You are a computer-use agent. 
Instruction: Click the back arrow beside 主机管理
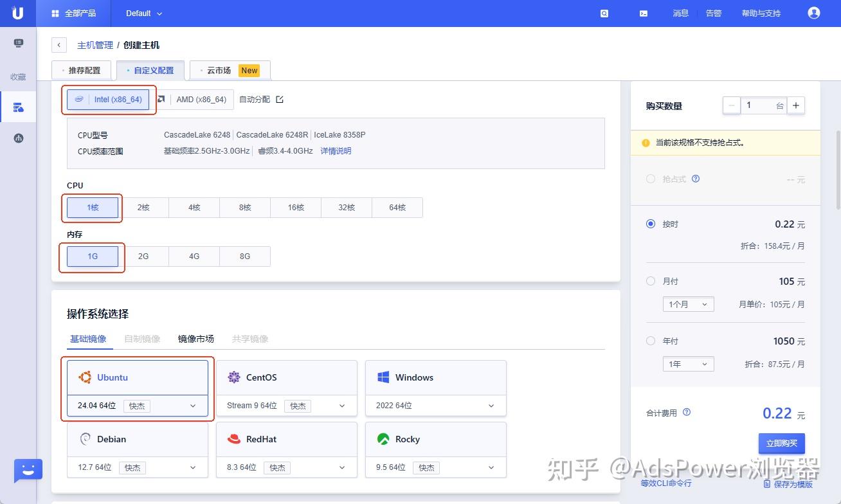(59, 45)
